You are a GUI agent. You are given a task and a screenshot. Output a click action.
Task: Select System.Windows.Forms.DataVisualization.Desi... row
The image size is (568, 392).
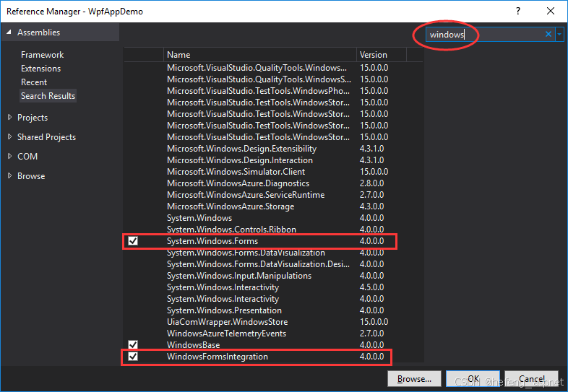[x=273, y=264]
